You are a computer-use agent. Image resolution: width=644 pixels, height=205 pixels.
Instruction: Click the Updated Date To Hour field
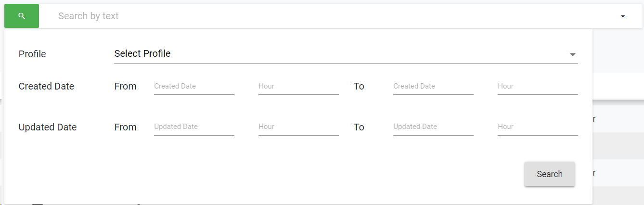point(538,127)
